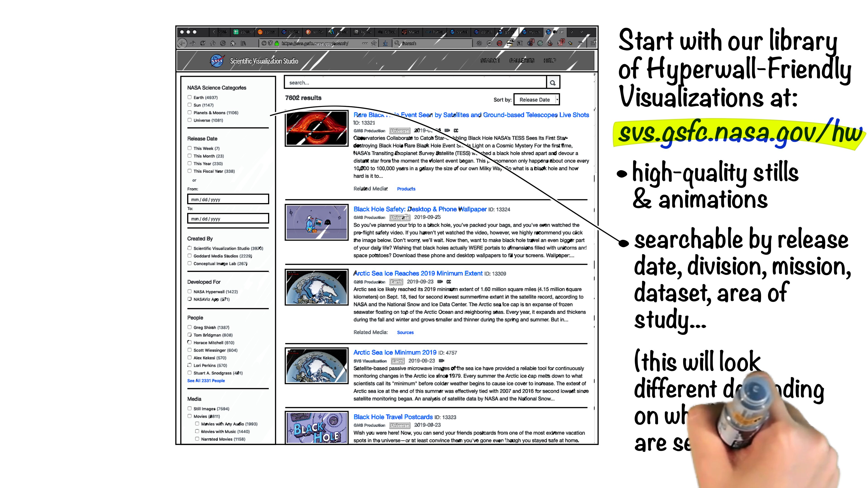868x488 pixels.
Task: Open the Black Hole postcard thumbnail
Action: [x=316, y=428]
